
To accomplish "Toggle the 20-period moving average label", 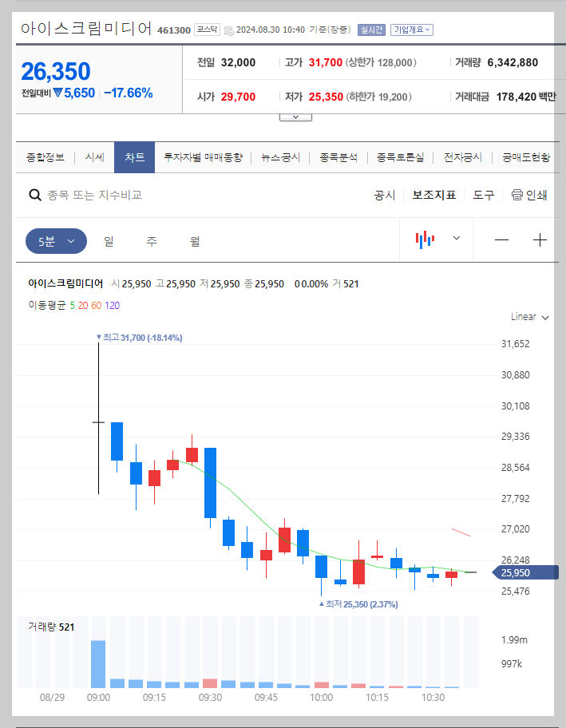I will point(81,305).
